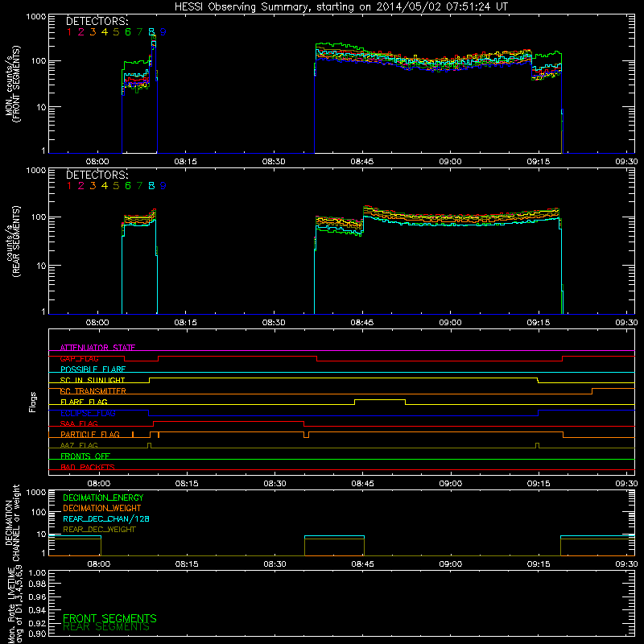The height and width of the screenshot is (644, 644).
Task: Select detector 6 label in rear segments legend
Action: click(128, 186)
